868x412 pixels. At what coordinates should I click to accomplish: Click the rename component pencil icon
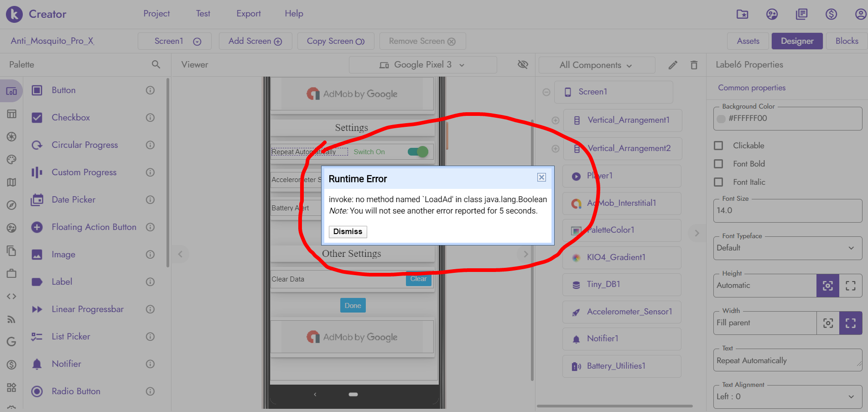point(673,65)
